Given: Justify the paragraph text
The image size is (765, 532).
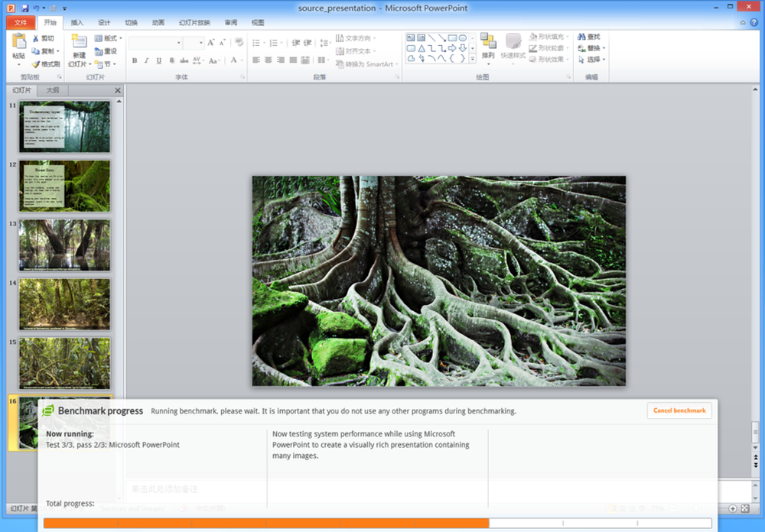Looking at the screenshot, I should (x=293, y=60).
